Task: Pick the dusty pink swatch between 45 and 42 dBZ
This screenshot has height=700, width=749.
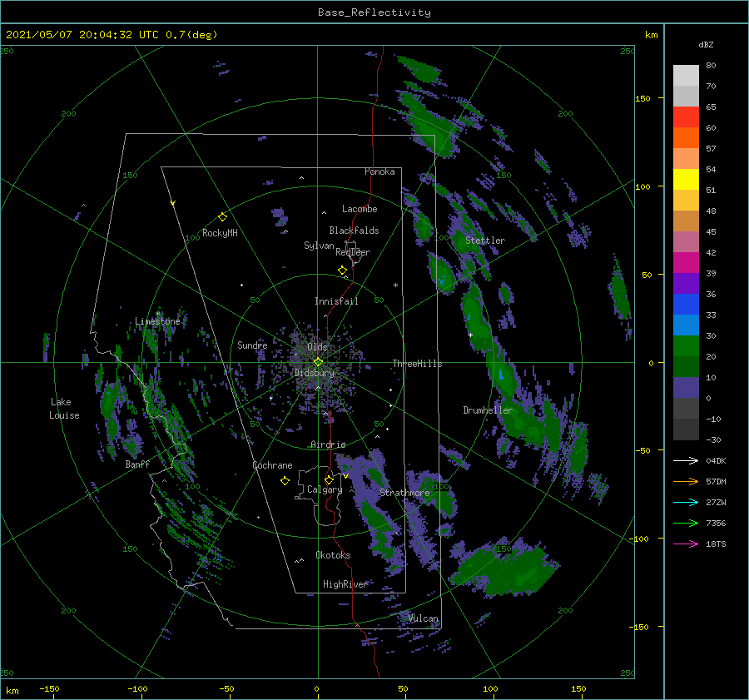Action: pos(686,242)
